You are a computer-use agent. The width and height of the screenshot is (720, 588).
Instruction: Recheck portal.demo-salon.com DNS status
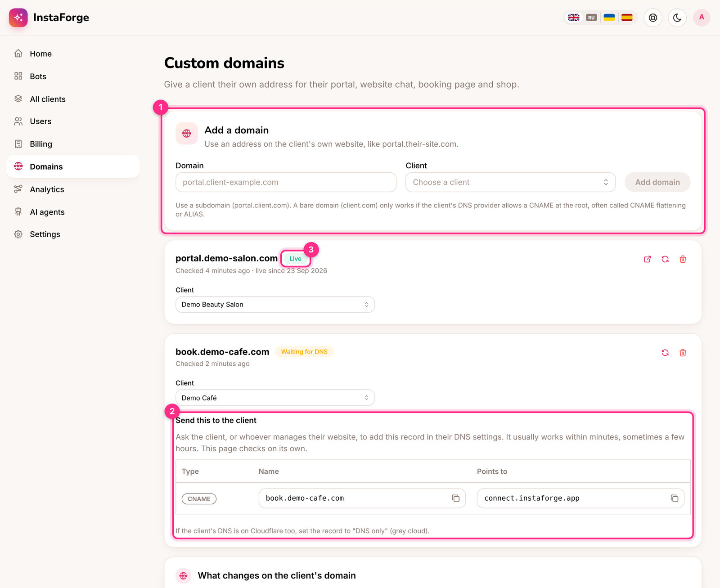click(665, 259)
